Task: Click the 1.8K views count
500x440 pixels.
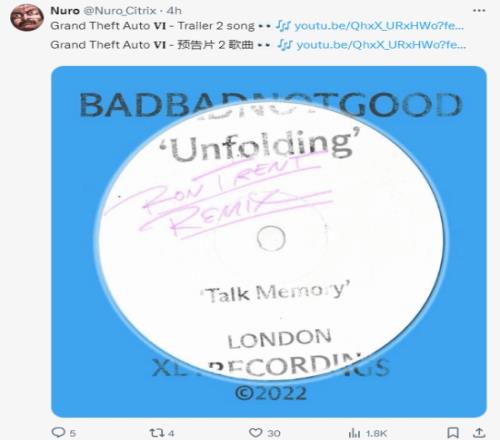Action: tap(376, 433)
